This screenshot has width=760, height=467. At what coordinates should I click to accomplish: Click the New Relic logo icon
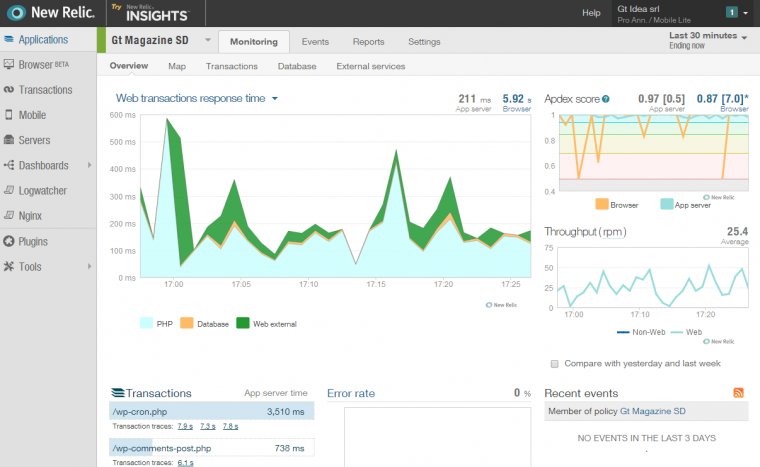coord(16,13)
